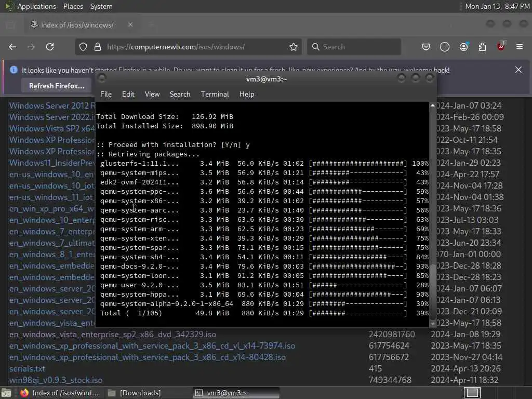Click the date 2024-Apr-11 18:32
532x399 pixels.
pos(464,380)
